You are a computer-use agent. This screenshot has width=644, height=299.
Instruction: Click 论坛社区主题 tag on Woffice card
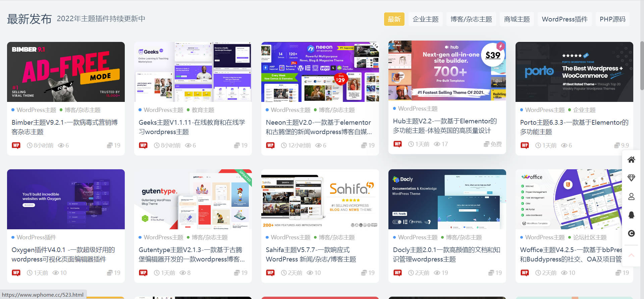point(590,237)
